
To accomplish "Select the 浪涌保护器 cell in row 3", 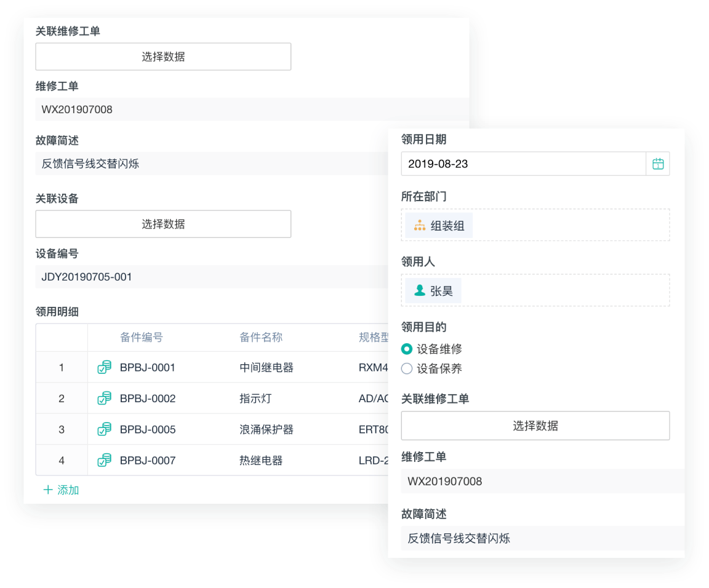I will click(x=266, y=429).
